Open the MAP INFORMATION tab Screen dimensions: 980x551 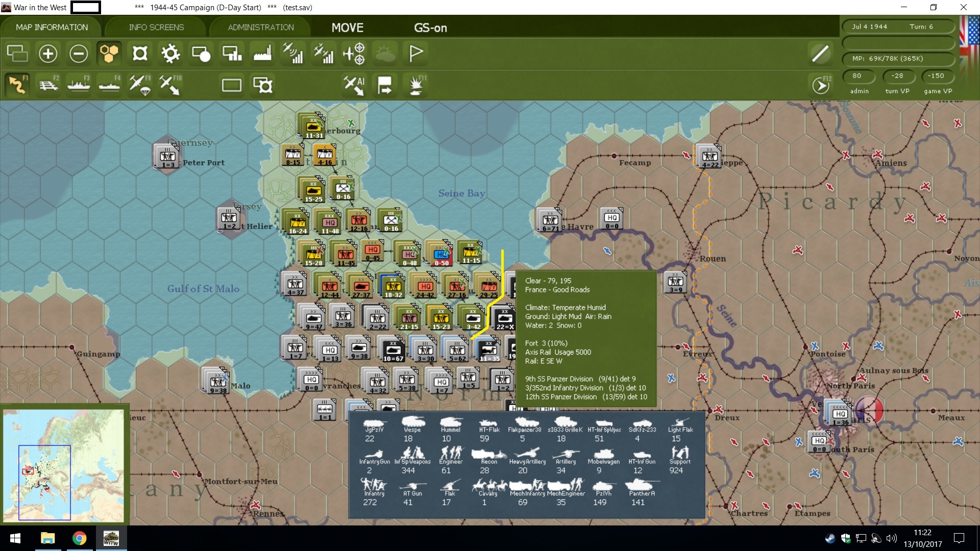(52, 27)
